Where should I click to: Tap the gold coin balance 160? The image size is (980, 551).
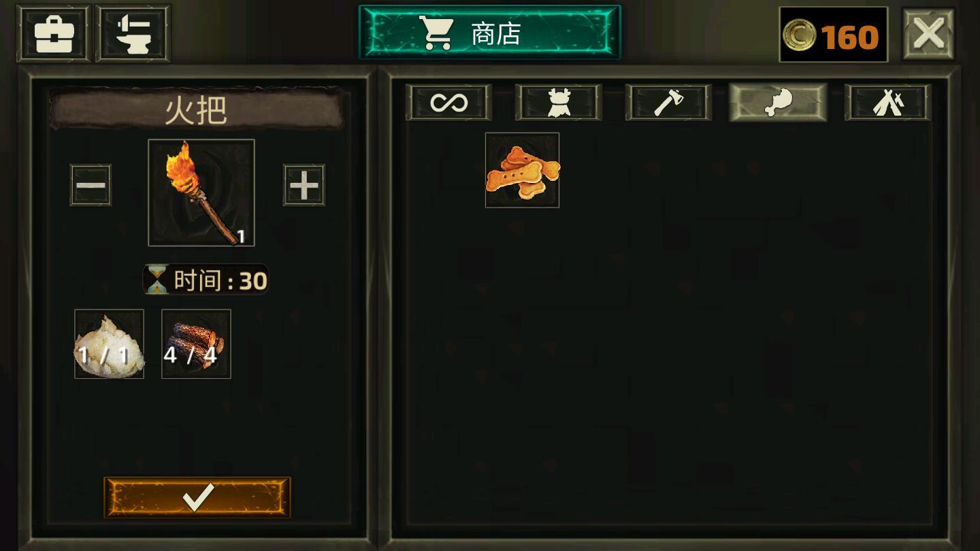point(833,35)
